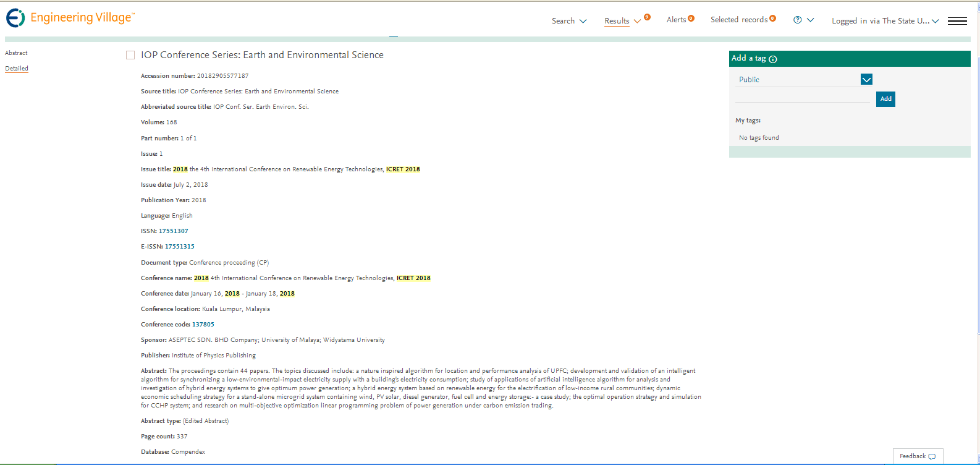Click the record title IOP Conference Series
980x465 pixels.
[x=262, y=55]
